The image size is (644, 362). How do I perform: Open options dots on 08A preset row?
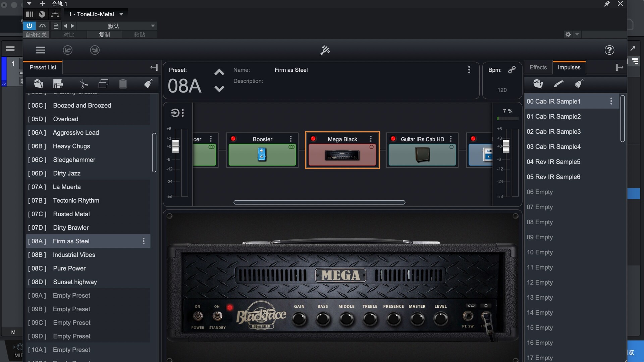click(x=144, y=241)
